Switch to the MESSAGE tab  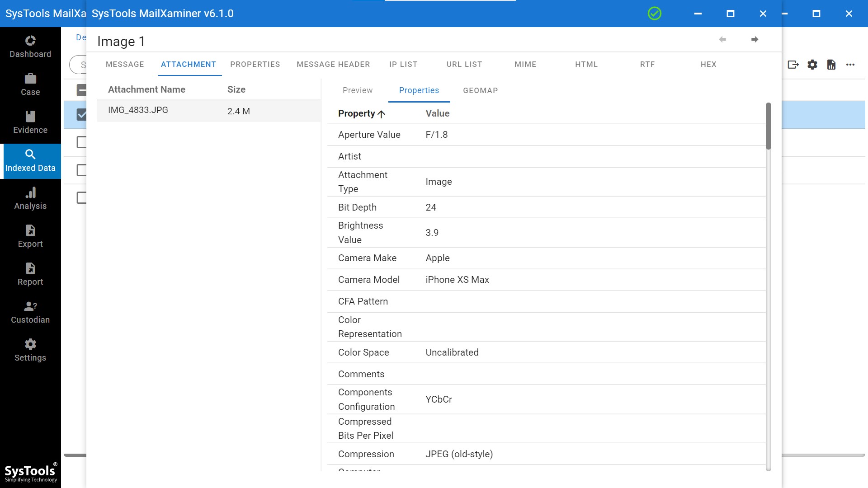click(x=125, y=64)
